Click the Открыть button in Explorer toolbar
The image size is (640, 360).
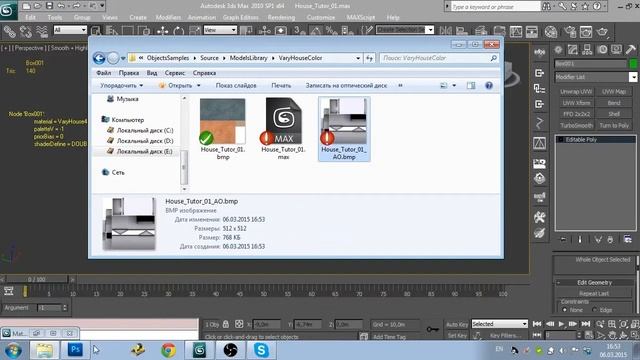(x=176, y=85)
